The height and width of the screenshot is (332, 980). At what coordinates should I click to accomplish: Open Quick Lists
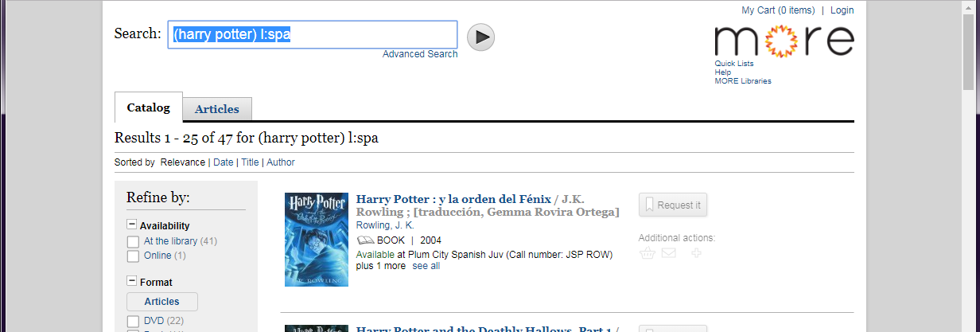tap(734, 64)
